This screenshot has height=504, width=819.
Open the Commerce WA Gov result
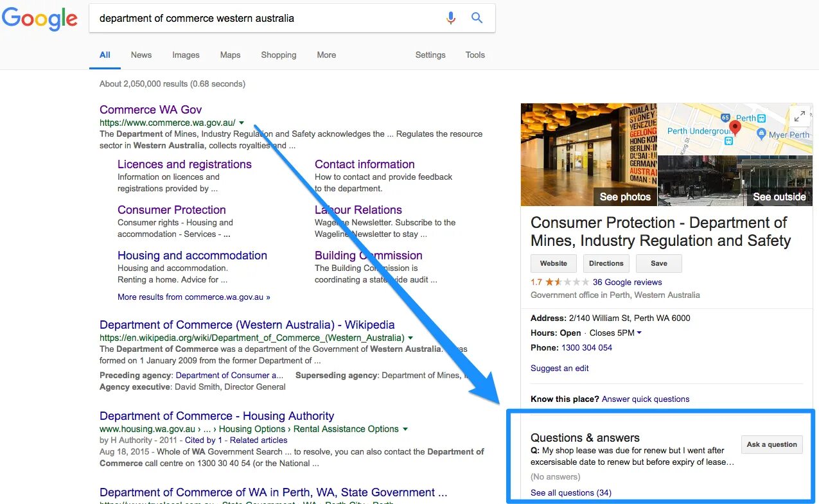click(x=151, y=110)
